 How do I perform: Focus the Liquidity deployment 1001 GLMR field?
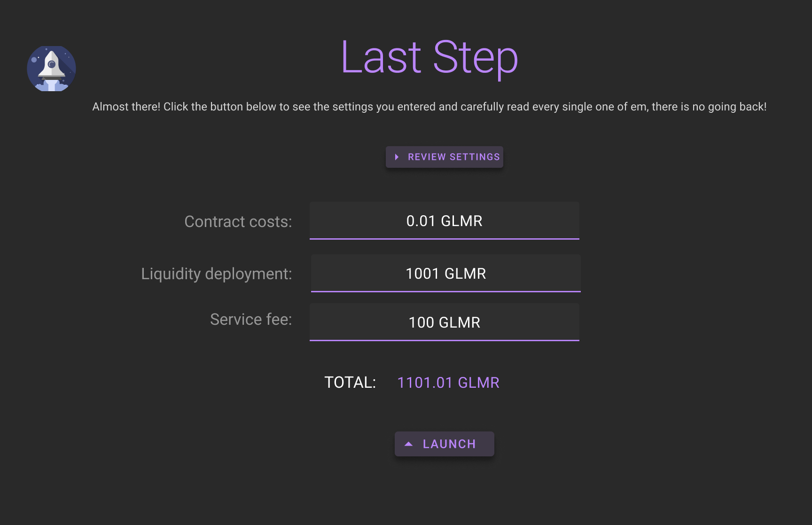click(446, 274)
